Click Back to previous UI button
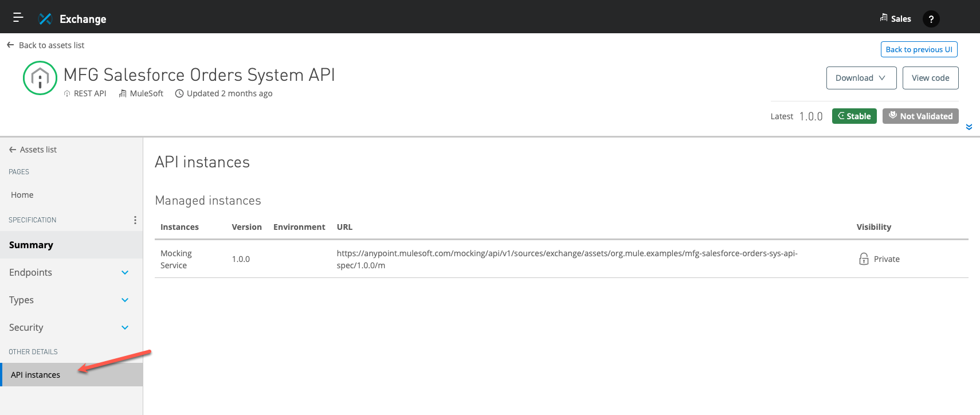Screen dimensions: 980x415 [919, 49]
